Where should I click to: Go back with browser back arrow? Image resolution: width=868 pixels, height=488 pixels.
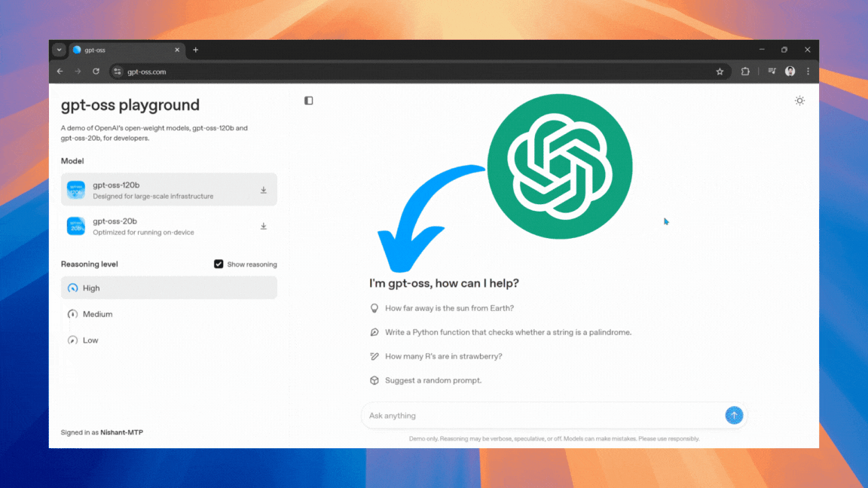pos(60,72)
